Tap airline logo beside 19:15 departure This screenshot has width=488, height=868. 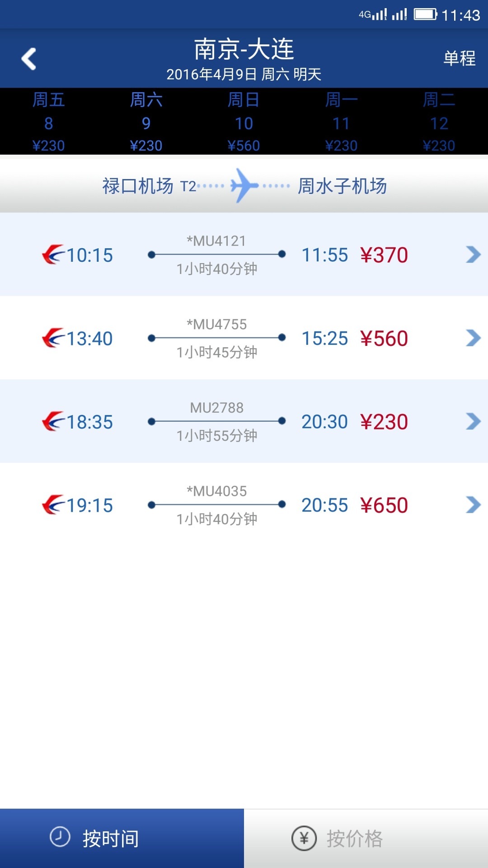[x=53, y=505]
